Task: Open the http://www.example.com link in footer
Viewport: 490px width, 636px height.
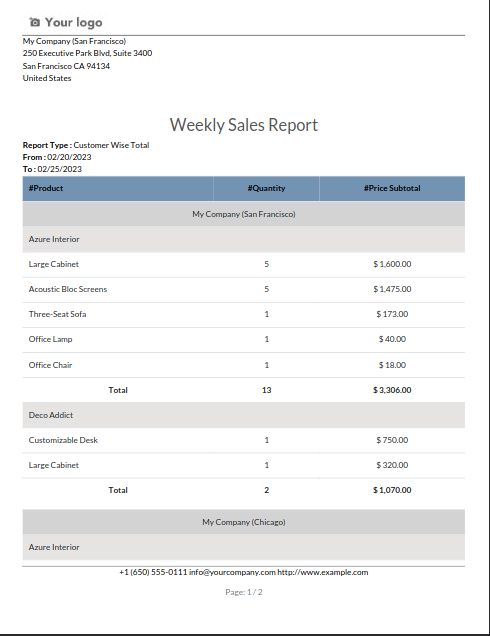Action: (x=323, y=572)
